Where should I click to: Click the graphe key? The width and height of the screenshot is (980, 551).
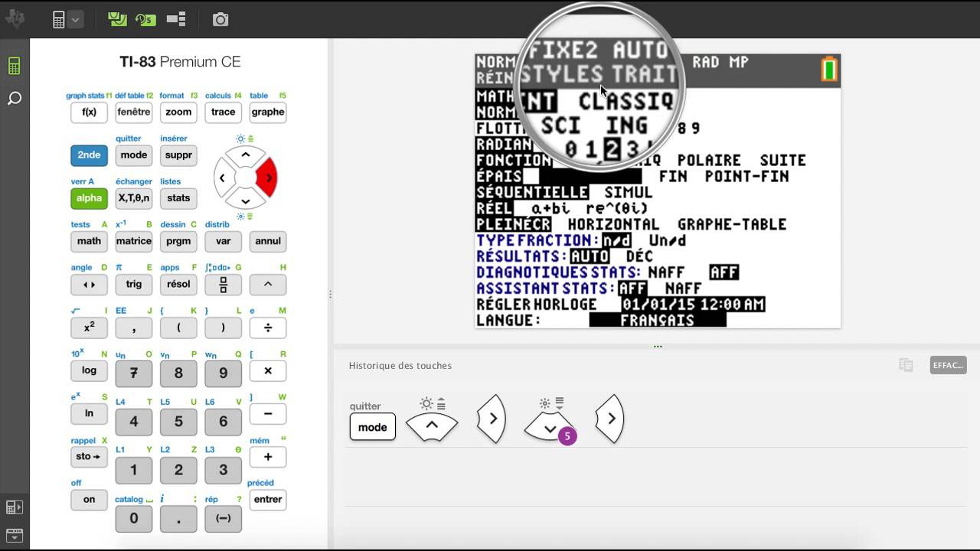(268, 112)
